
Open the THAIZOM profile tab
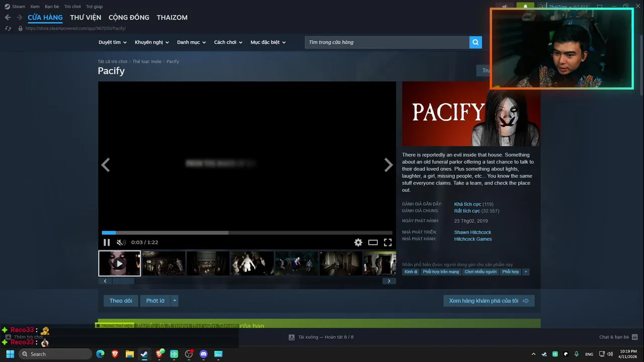tap(172, 18)
